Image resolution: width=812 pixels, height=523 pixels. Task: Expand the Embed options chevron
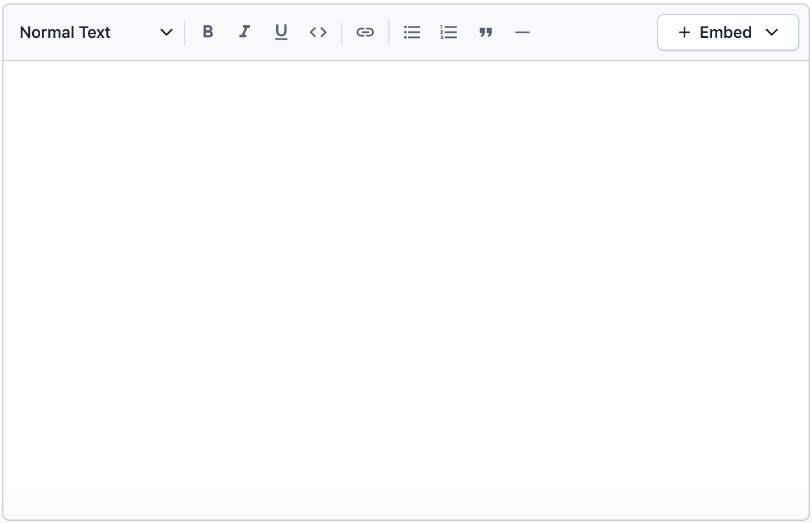773,32
